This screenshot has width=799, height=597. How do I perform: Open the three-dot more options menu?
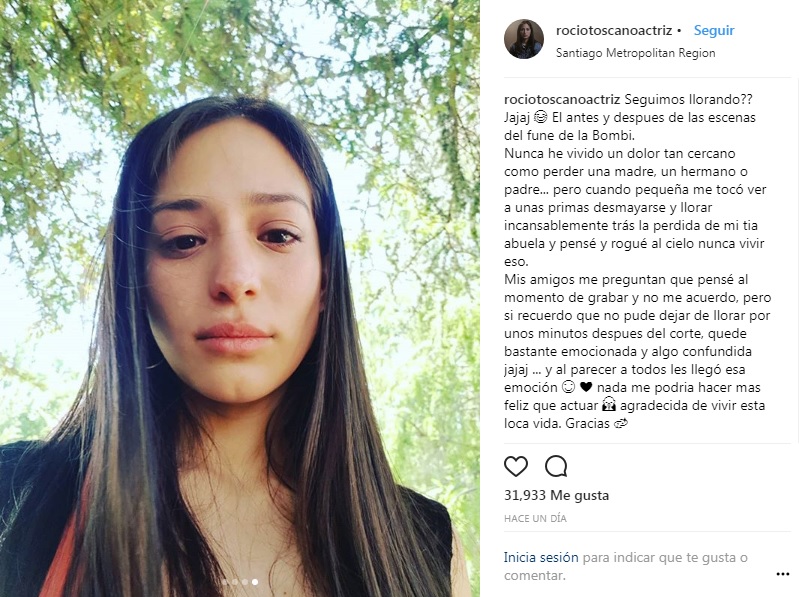782,574
